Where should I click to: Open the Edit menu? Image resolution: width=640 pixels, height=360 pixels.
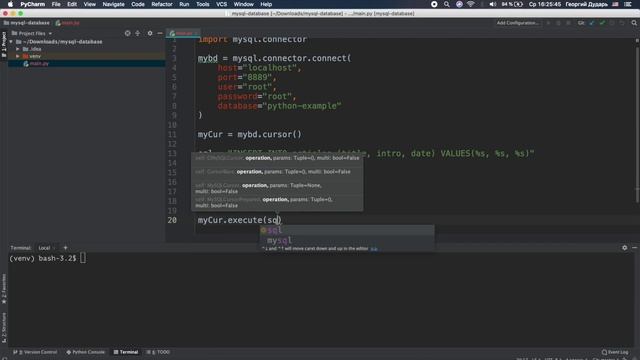[x=72, y=4]
